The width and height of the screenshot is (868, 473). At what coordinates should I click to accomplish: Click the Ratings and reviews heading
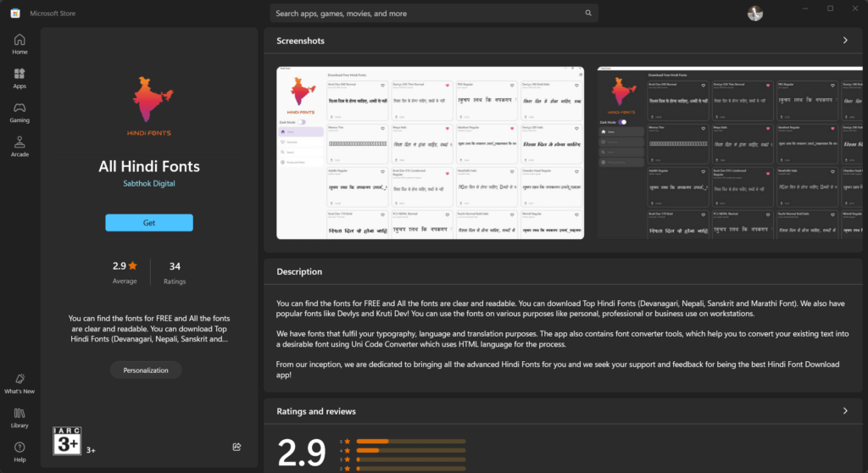[x=316, y=411]
